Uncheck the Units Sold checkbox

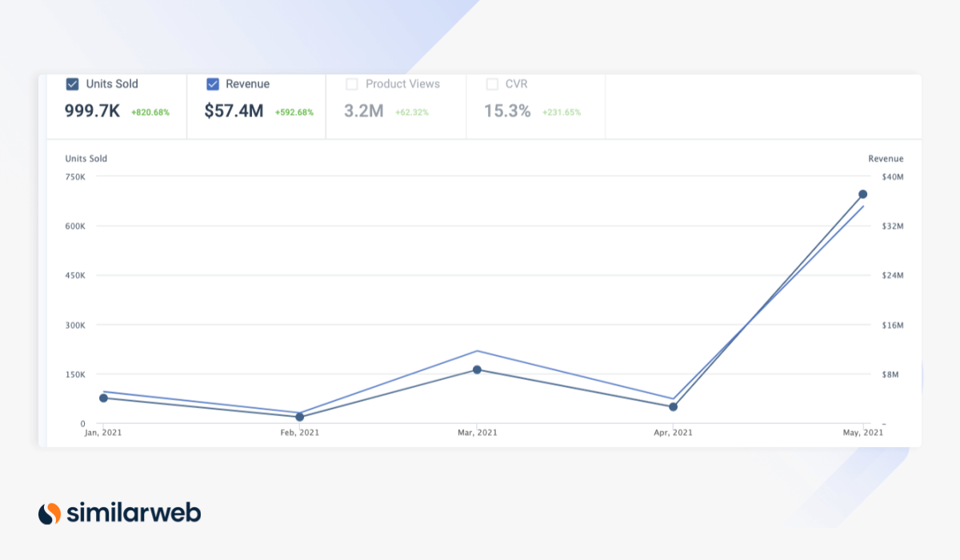[72, 84]
